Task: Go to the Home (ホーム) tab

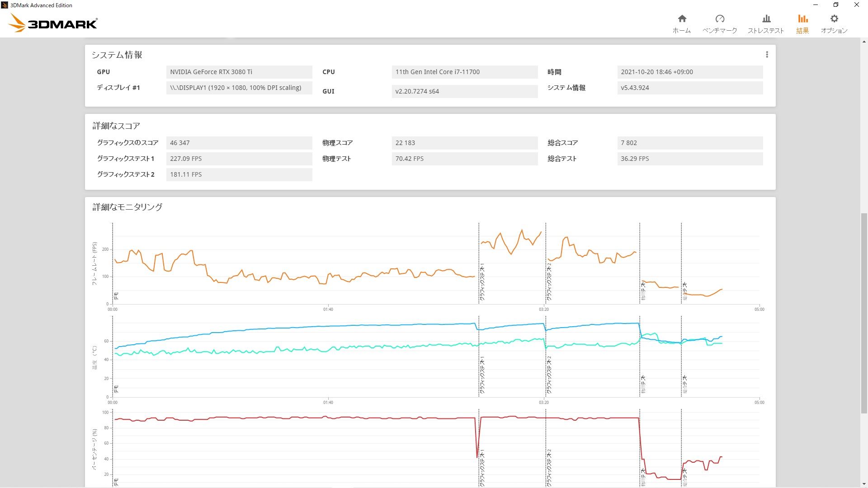Action: pyautogui.click(x=682, y=23)
